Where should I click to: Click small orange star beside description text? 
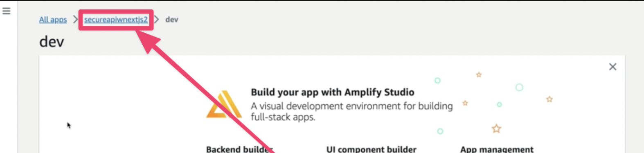[x=465, y=103]
